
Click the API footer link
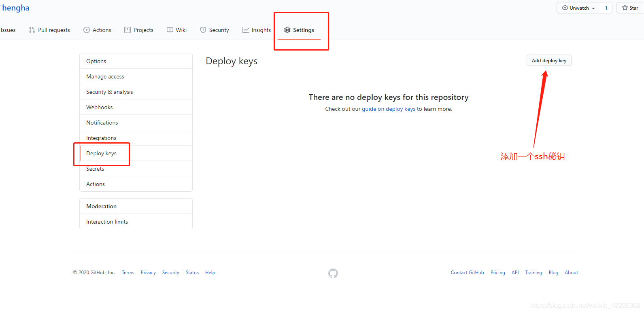[515, 273]
